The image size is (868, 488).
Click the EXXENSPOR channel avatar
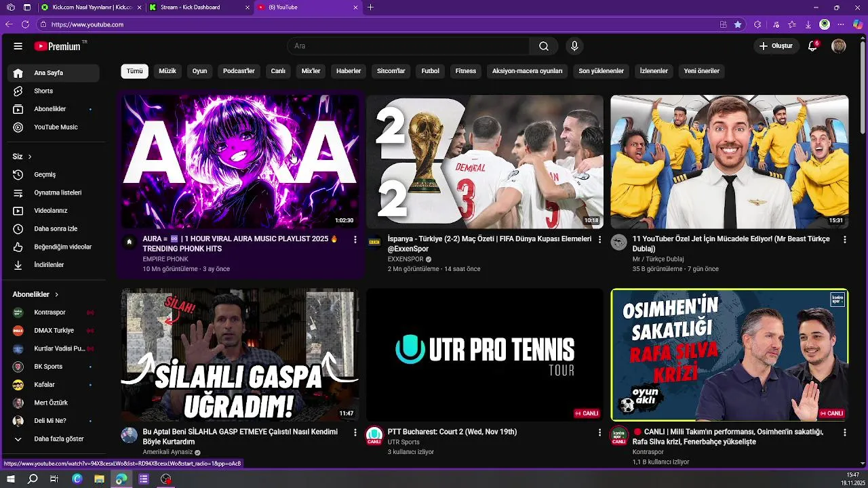(374, 241)
